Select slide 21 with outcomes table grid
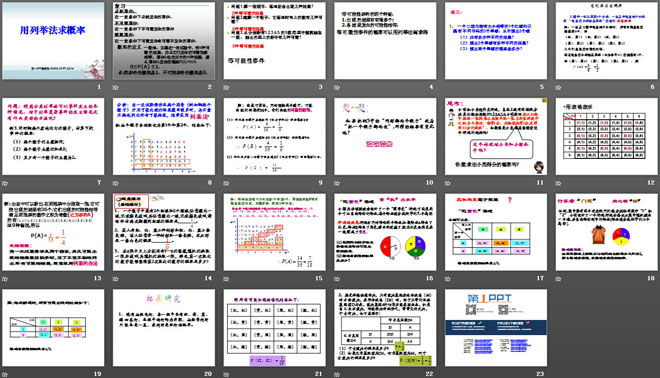The width and height of the screenshot is (660, 378). 274,327
